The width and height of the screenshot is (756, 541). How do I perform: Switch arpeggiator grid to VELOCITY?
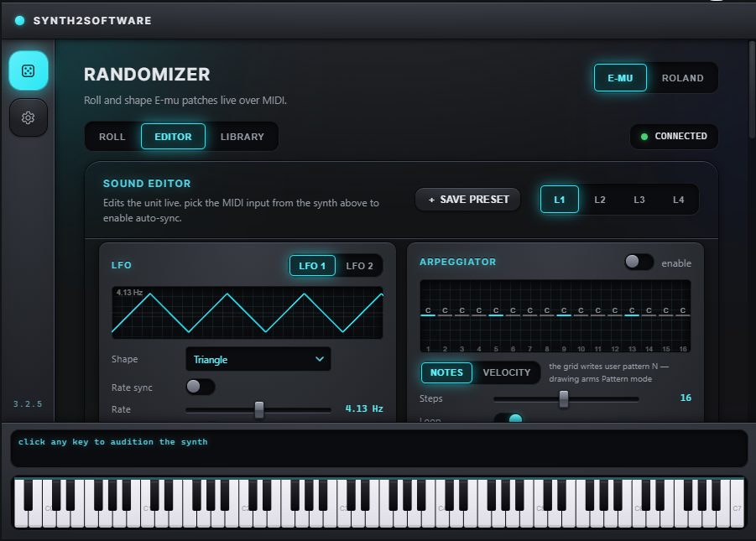click(506, 372)
